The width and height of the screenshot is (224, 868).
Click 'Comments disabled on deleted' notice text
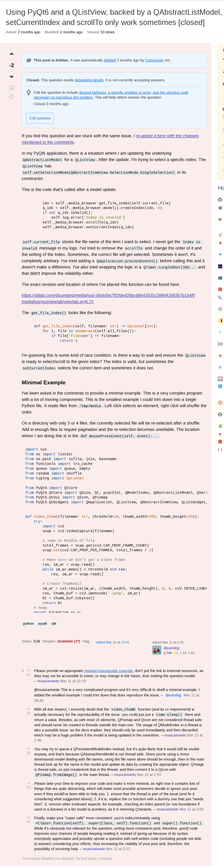pyautogui.click(x=67, y=858)
